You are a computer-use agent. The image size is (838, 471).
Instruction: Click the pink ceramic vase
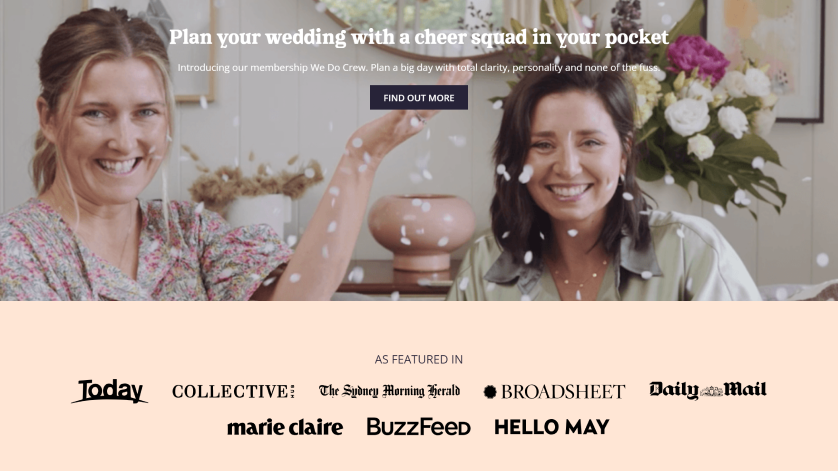pyautogui.click(x=421, y=232)
